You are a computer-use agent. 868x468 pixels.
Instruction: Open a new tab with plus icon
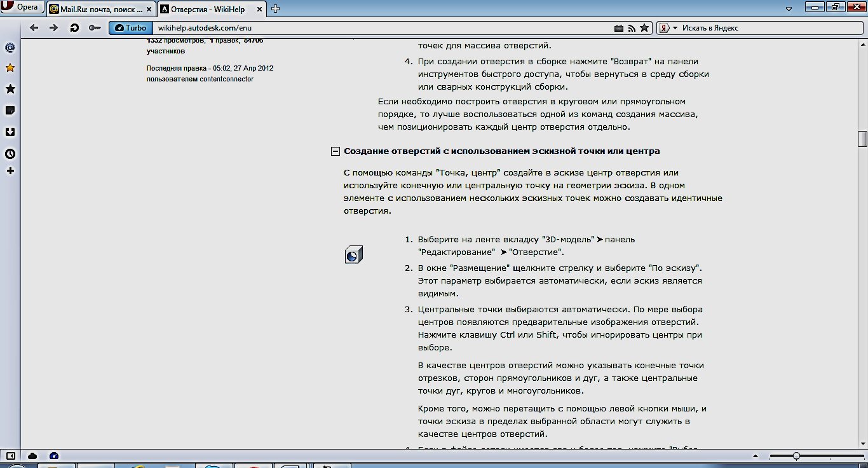pos(275,9)
